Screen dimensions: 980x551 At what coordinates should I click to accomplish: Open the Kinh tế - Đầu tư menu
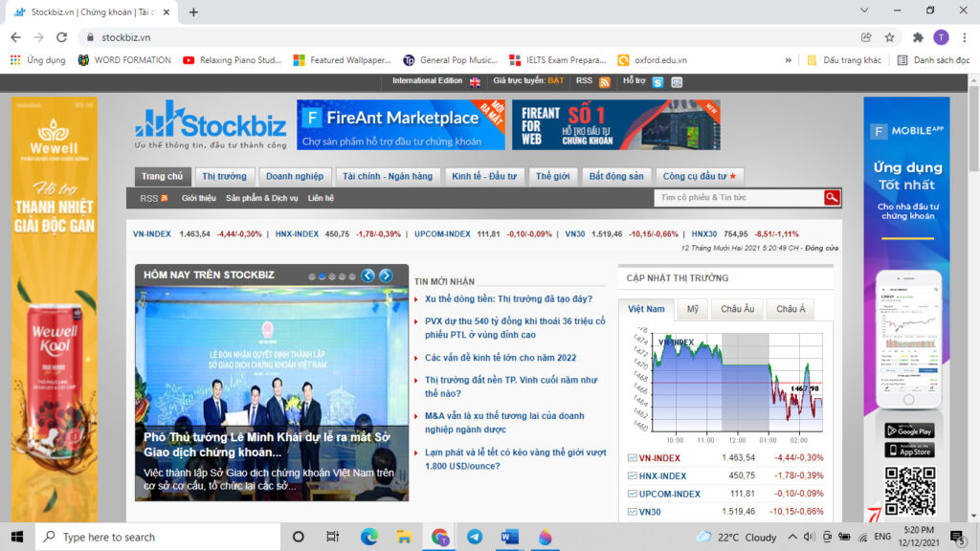[x=484, y=176]
